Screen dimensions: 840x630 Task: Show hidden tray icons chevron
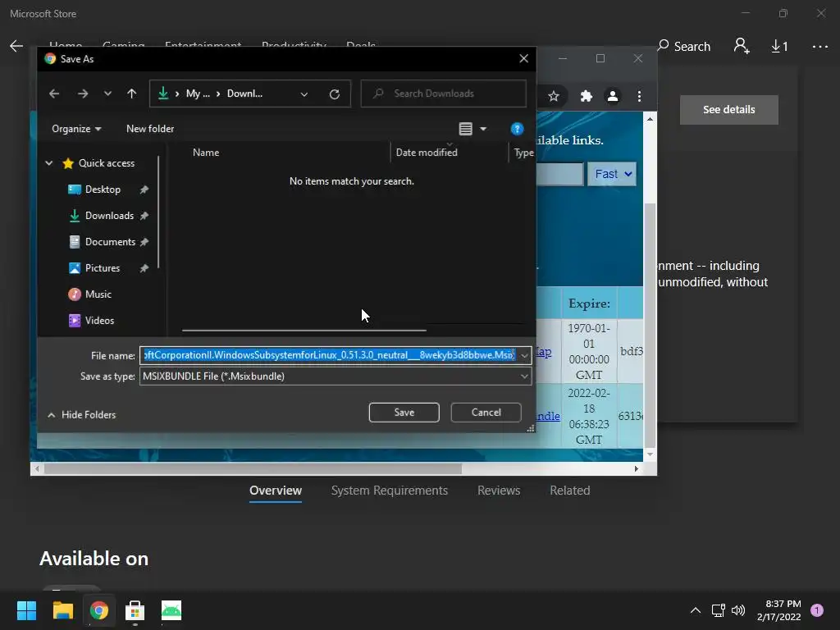coord(696,610)
